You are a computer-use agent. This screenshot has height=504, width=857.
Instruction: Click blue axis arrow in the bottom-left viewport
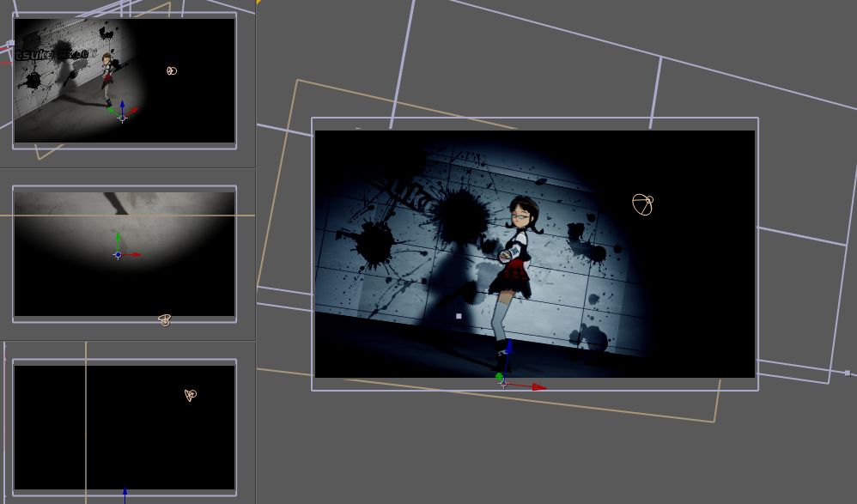point(125,492)
